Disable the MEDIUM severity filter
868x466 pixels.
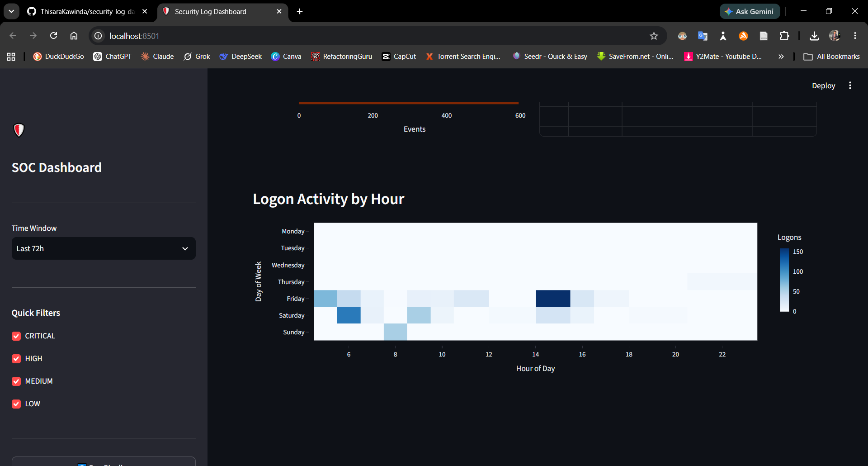point(16,381)
